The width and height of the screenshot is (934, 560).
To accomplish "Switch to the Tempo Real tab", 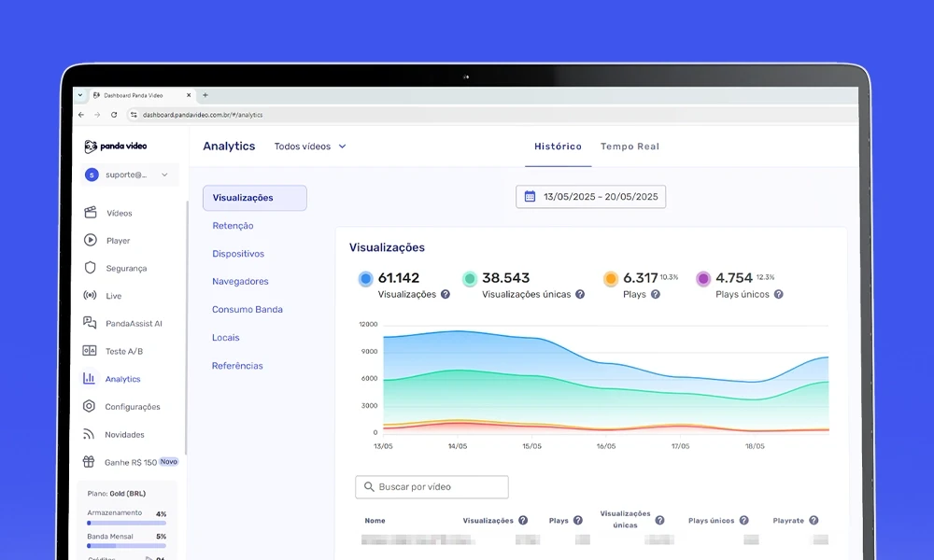I will tap(630, 147).
